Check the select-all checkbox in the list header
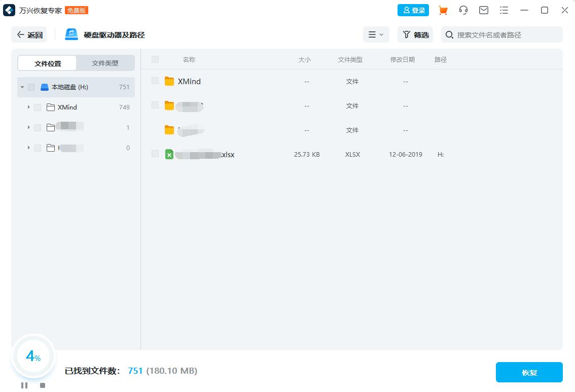Image resolution: width=575 pixels, height=392 pixels. [155, 59]
